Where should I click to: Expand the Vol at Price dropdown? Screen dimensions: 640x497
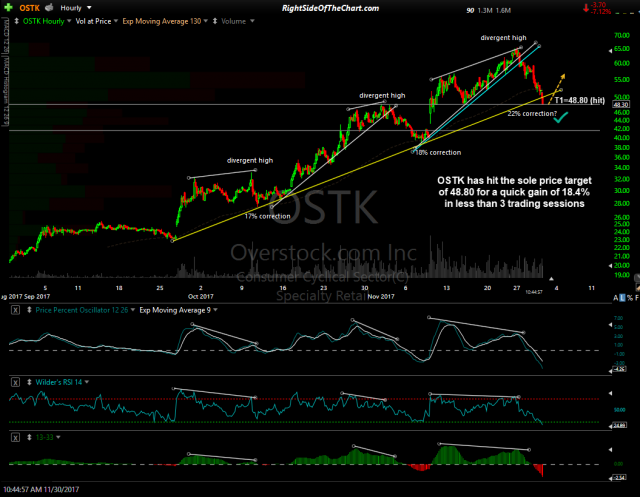point(116,21)
